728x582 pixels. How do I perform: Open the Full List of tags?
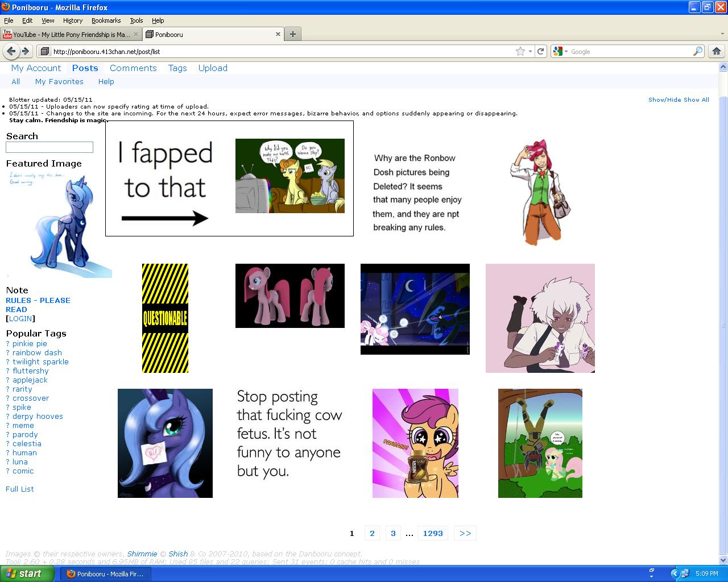[20, 489]
